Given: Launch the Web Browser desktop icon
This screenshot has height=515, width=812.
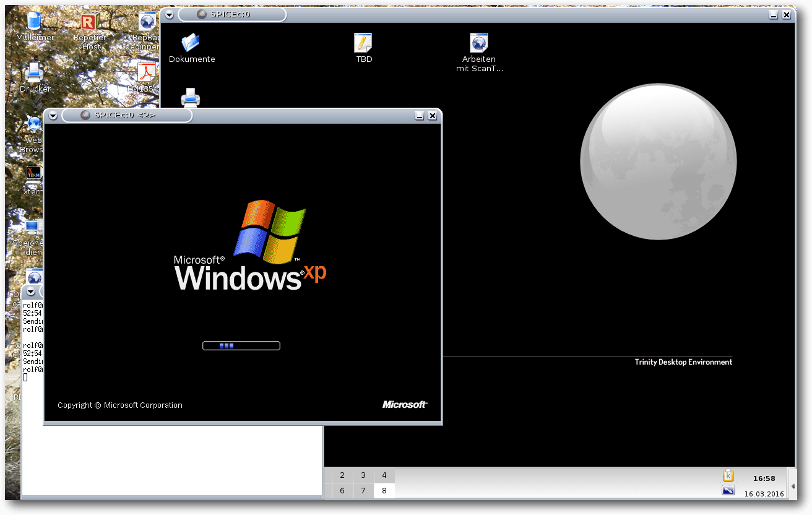Looking at the screenshot, I should 34,124.
